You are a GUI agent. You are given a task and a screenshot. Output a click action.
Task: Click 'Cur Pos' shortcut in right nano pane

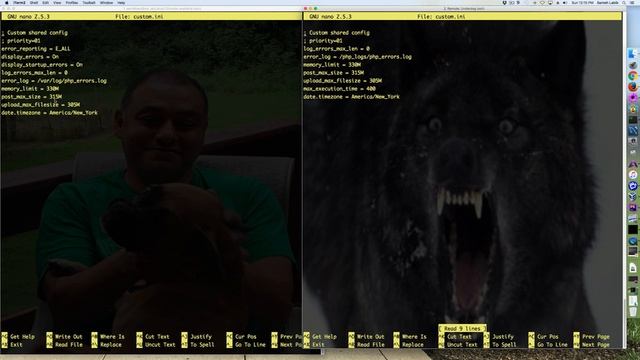(x=547, y=337)
